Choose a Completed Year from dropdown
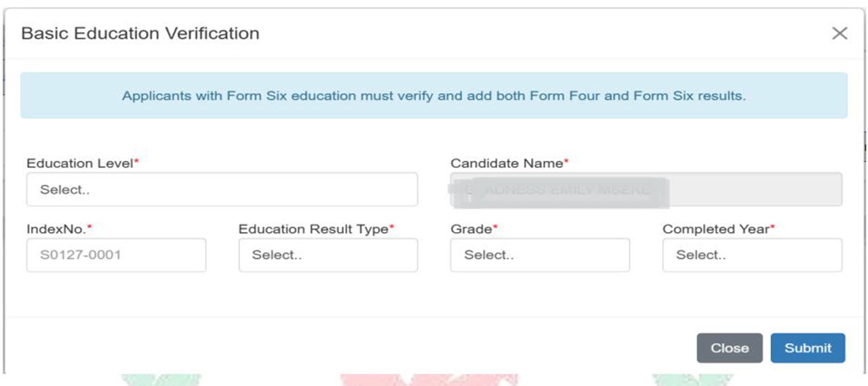 tap(752, 255)
